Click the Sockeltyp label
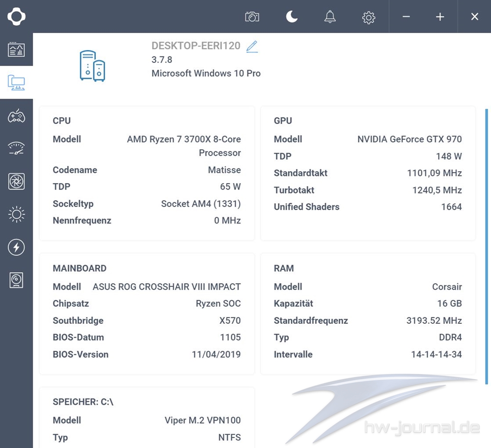The width and height of the screenshot is (491, 448). coord(73,204)
